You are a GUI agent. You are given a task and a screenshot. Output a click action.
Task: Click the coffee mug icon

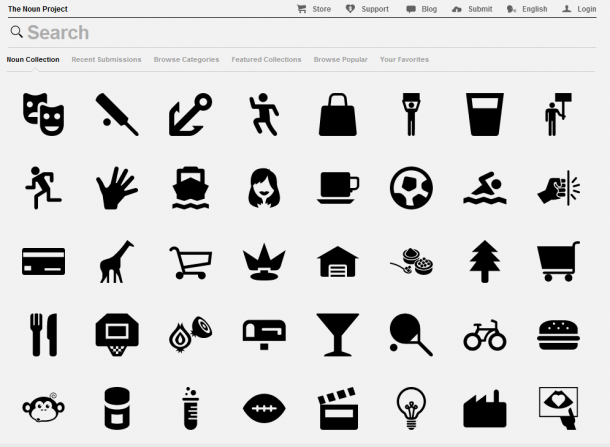[x=338, y=188]
